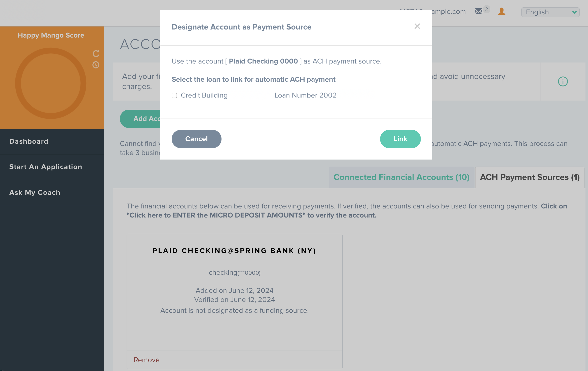The width and height of the screenshot is (588, 371).
Task: Click the Link button
Action: point(400,139)
